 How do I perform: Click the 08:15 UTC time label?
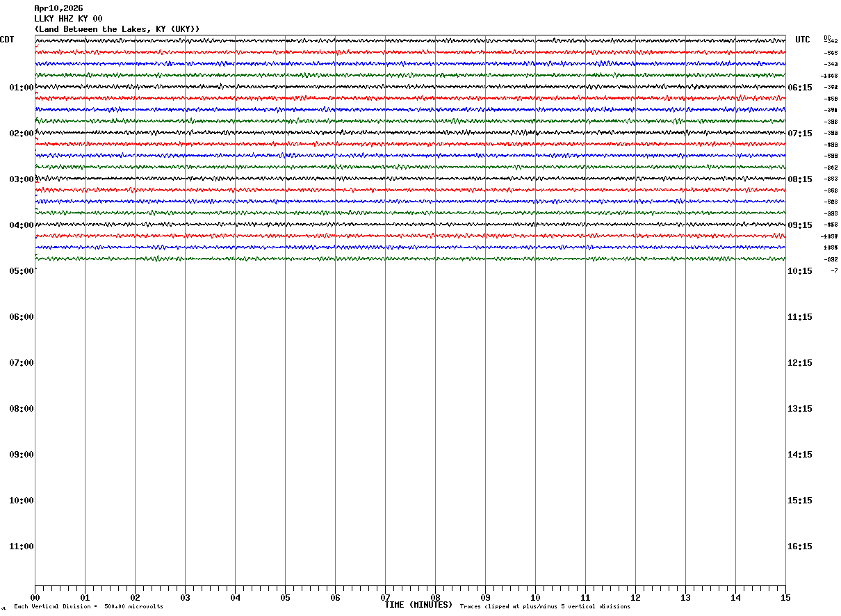click(800, 179)
